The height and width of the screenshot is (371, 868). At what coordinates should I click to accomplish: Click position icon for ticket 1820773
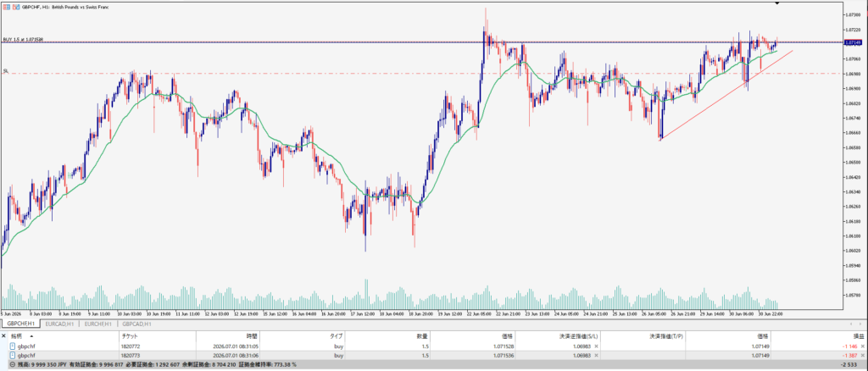(x=13, y=356)
